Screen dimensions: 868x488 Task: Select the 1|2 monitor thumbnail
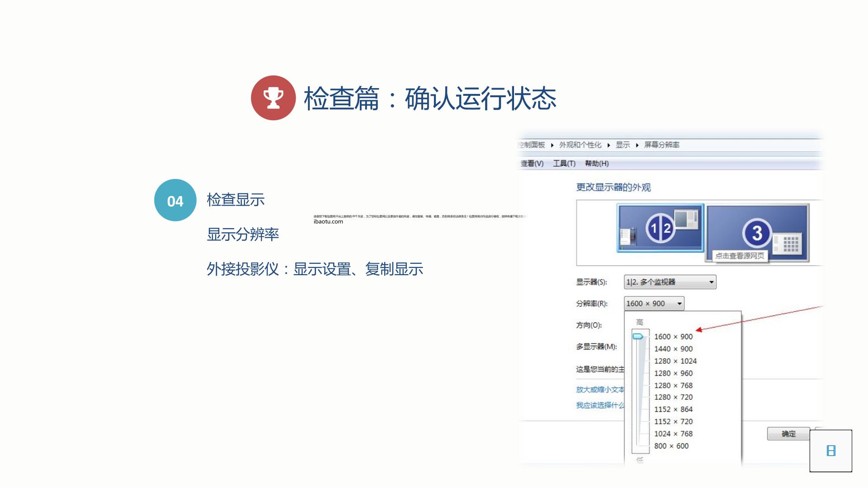coord(660,228)
